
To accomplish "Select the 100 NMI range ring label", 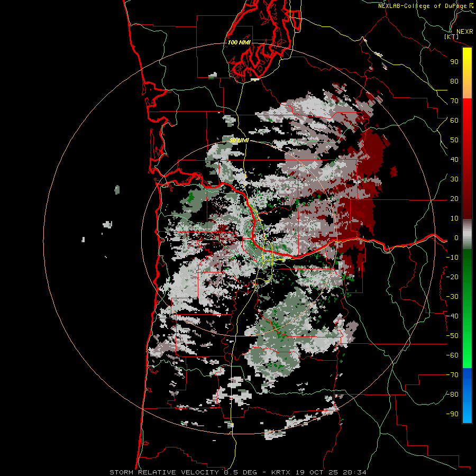I will pyautogui.click(x=239, y=42).
